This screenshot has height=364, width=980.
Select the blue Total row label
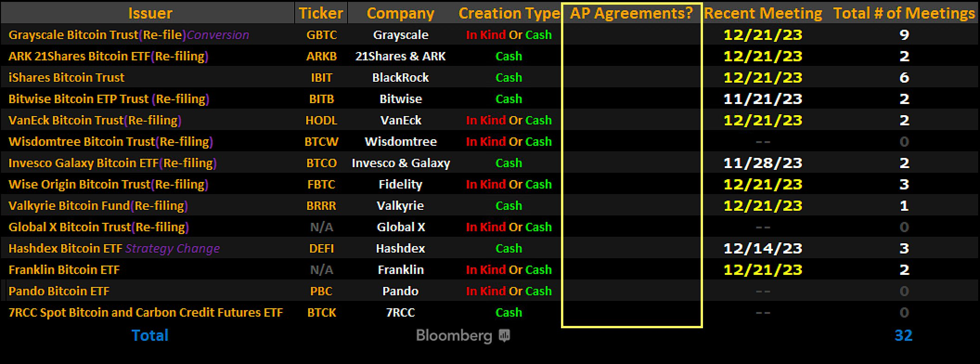(x=150, y=335)
